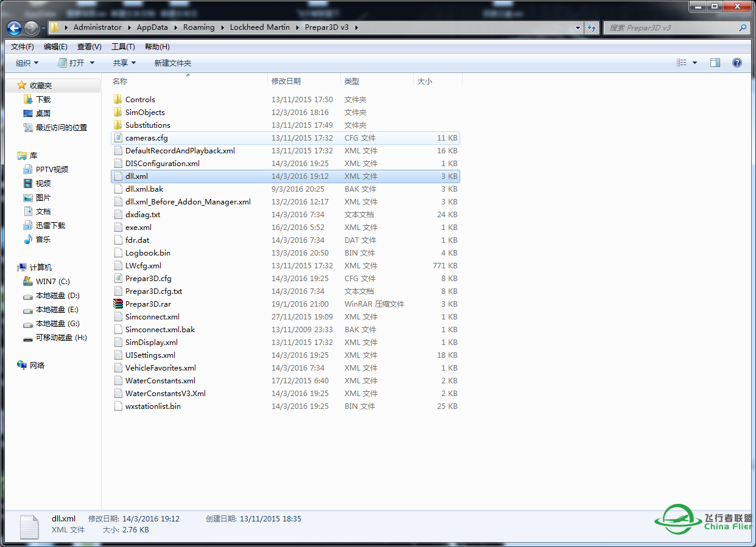This screenshot has width=756, height=547.
Task: Click the 新建文件夹 button
Action: pyautogui.click(x=172, y=63)
